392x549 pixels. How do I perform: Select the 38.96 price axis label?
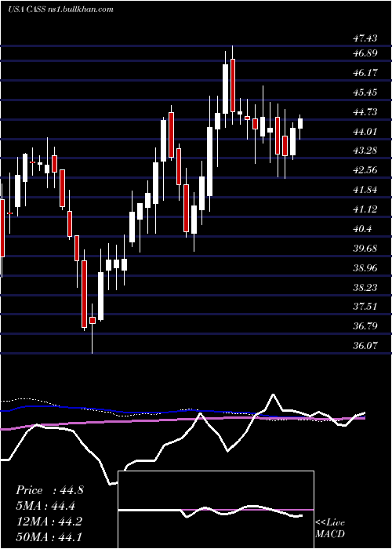pyautogui.click(x=365, y=268)
